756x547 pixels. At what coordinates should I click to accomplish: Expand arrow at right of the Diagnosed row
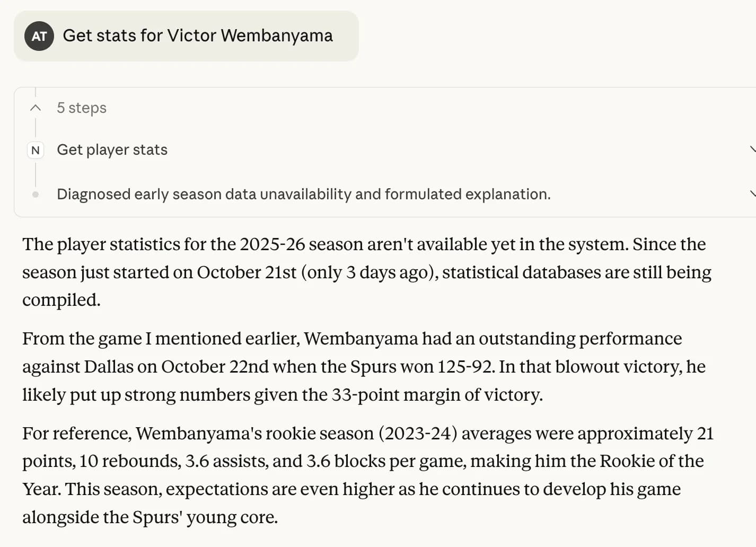(x=752, y=194)
